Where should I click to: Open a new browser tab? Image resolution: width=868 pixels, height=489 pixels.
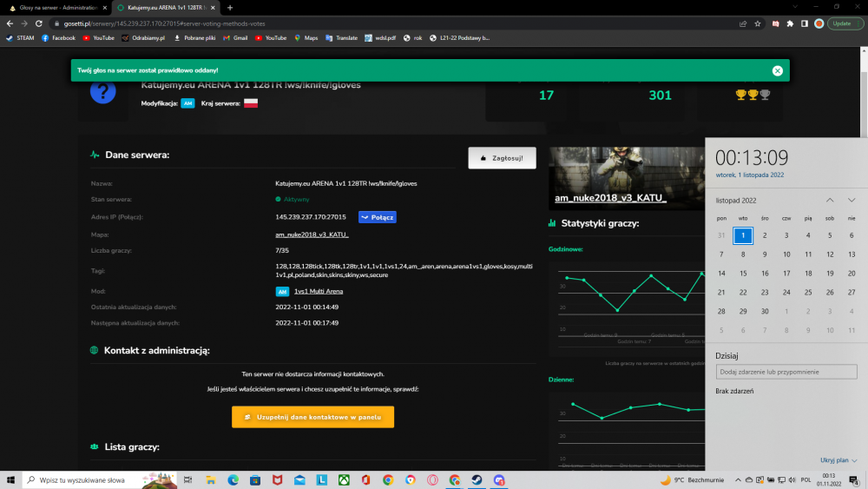click(x=230, y=8)
